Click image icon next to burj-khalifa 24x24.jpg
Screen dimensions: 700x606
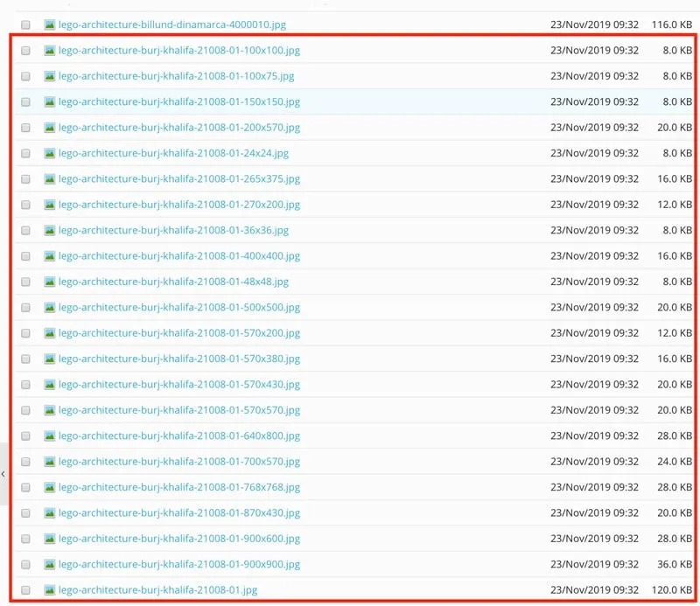(50, 153)
